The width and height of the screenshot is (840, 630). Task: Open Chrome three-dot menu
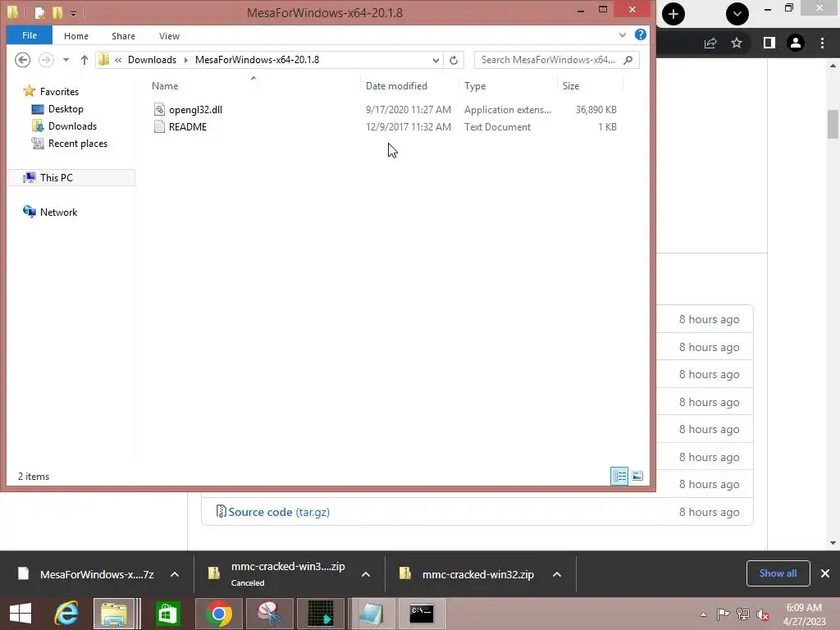[x=822, y=43]
